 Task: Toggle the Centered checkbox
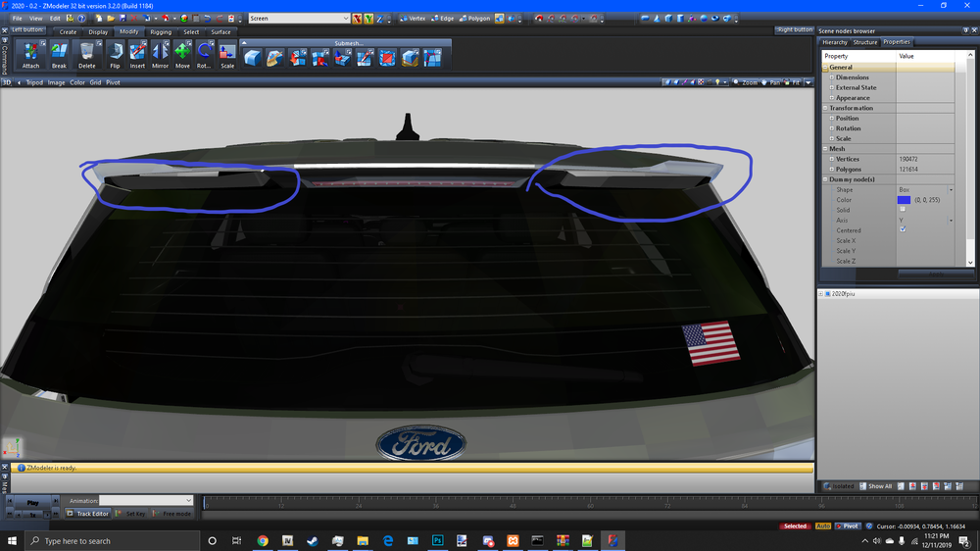pos(903,230)
